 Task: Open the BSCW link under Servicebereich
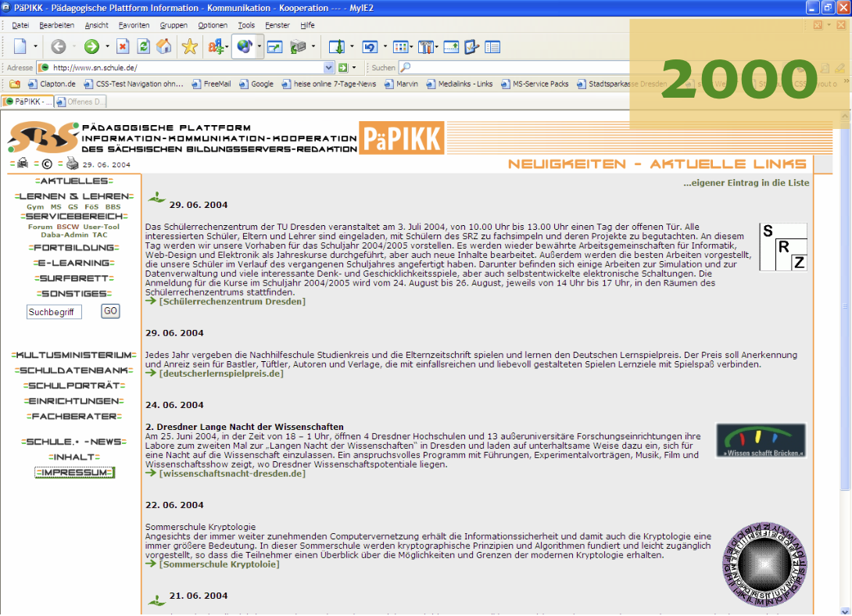tap(68, 227)
